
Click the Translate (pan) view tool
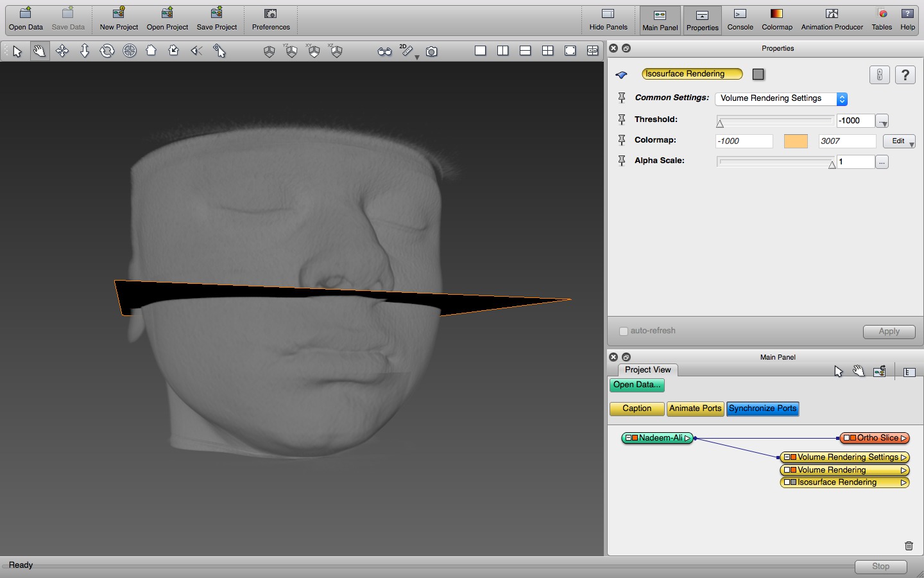coord(62,51)
